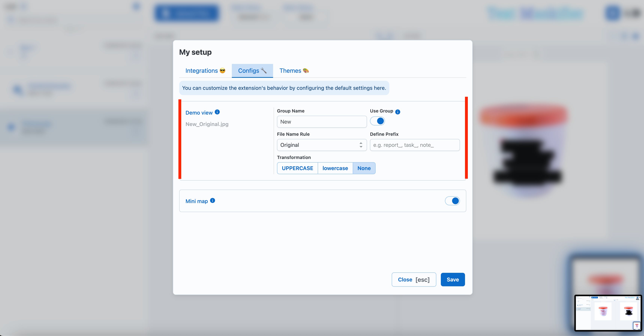Click the Original dropdown stepper arrows

point(361,145)
